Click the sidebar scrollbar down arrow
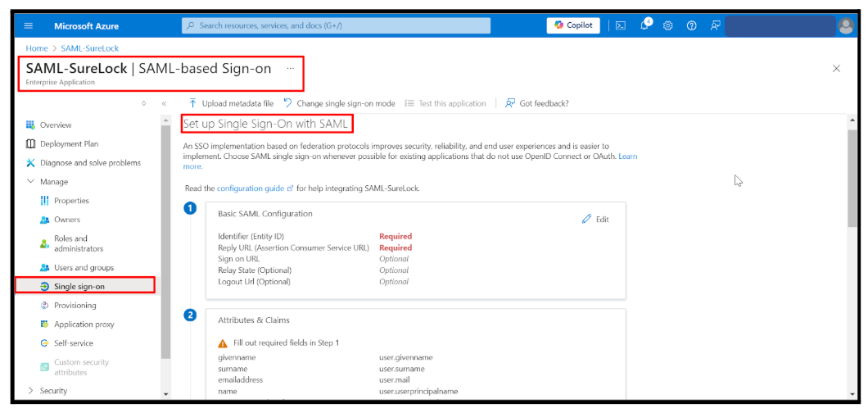868x413 pixels. (165, 394)
